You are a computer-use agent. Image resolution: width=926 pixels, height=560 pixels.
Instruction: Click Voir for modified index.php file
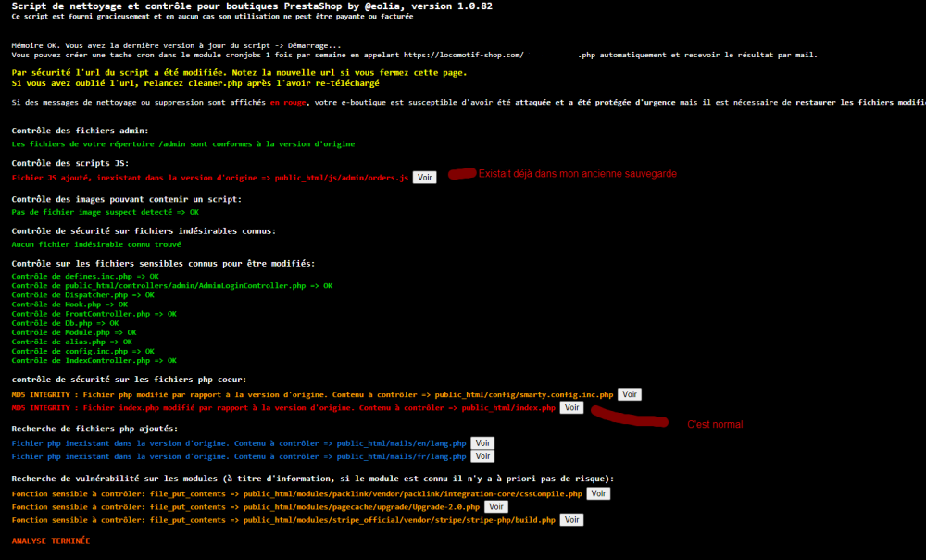(571, 407)
